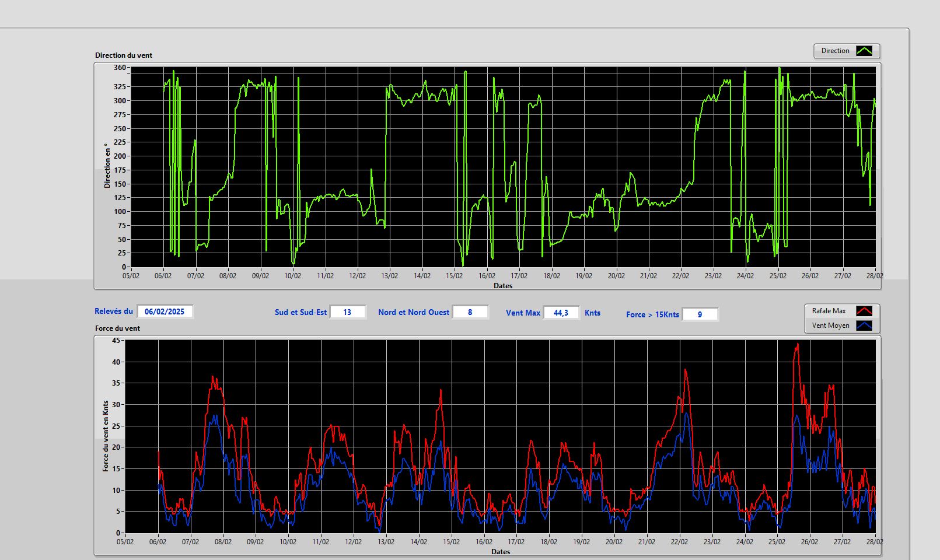Viewport: 940px width, 560px height.
Task: Click the 45 tick on force axis
Action: click(116, 341)
